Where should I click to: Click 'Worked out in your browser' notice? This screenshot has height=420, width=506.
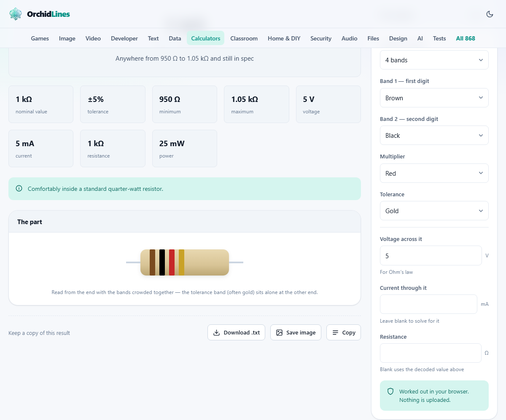point(434,396)
